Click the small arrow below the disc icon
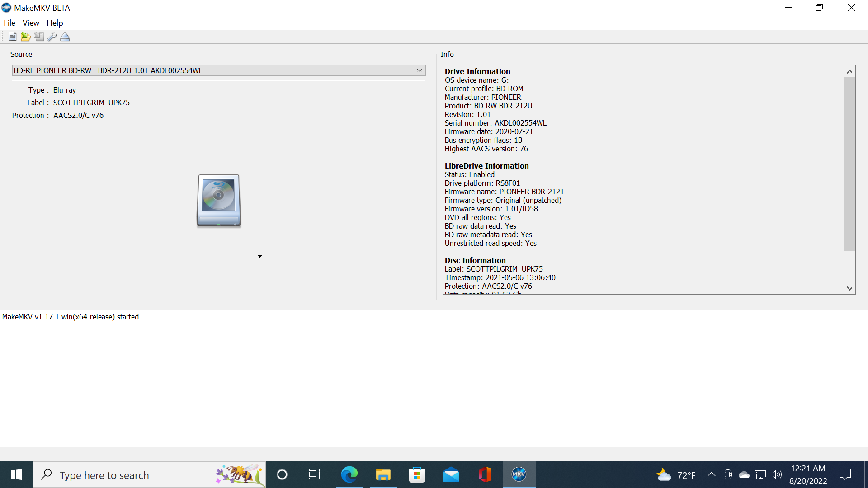 259,256
